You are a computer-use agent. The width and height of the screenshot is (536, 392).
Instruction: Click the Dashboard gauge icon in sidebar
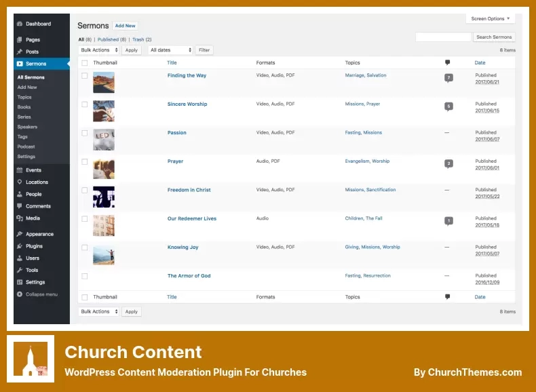coord(20,24)
